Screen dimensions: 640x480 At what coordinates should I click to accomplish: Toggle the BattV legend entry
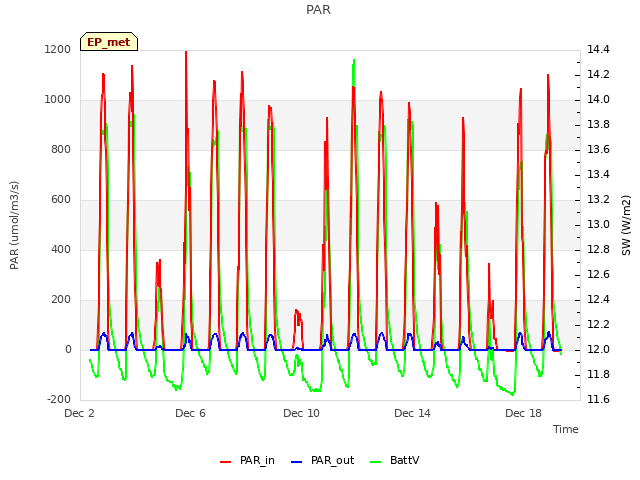point(394,460)
